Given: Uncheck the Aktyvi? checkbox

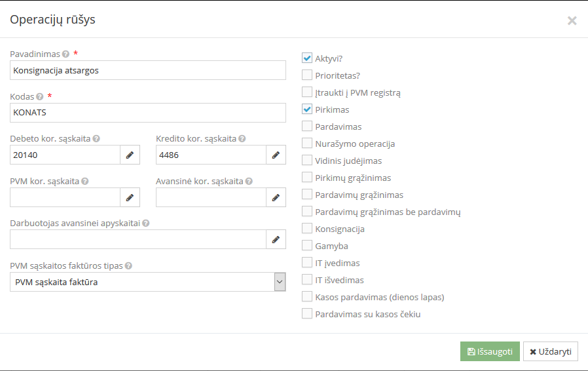Looking at the screenshot, I should pyautogui.click(x=307, y=58).
